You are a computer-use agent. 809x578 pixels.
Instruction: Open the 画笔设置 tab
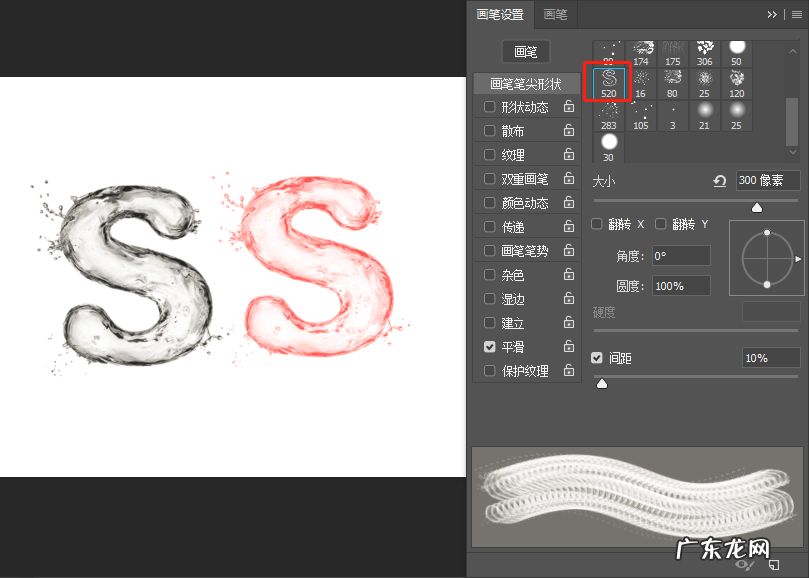[x=500, y=15]
